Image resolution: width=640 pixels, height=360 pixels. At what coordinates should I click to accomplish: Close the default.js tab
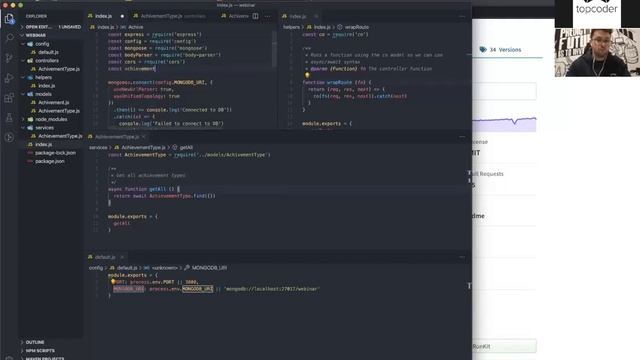[122, 257]
